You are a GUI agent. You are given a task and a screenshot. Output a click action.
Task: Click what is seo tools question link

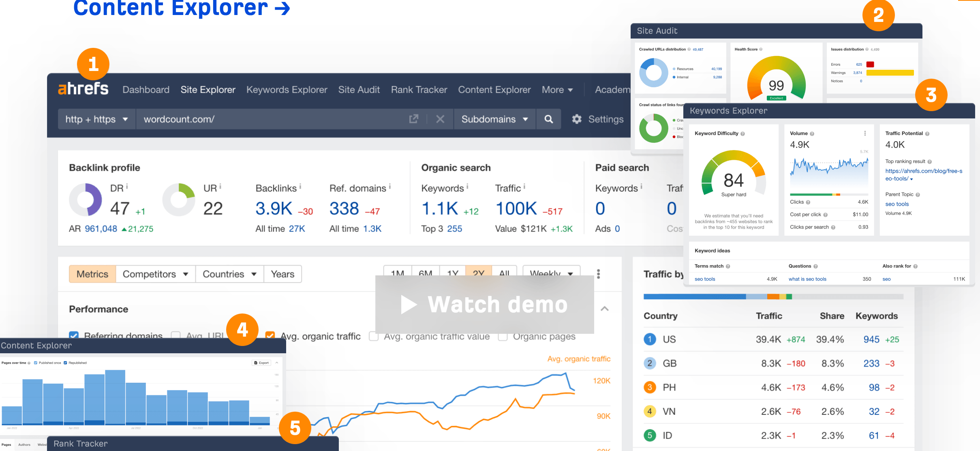pos(807,279)
